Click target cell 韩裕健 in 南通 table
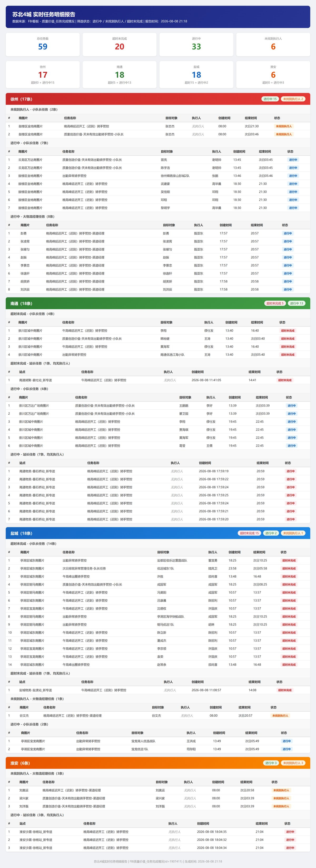This screenshot has height=868, width=316. click(x=165, y=339)
